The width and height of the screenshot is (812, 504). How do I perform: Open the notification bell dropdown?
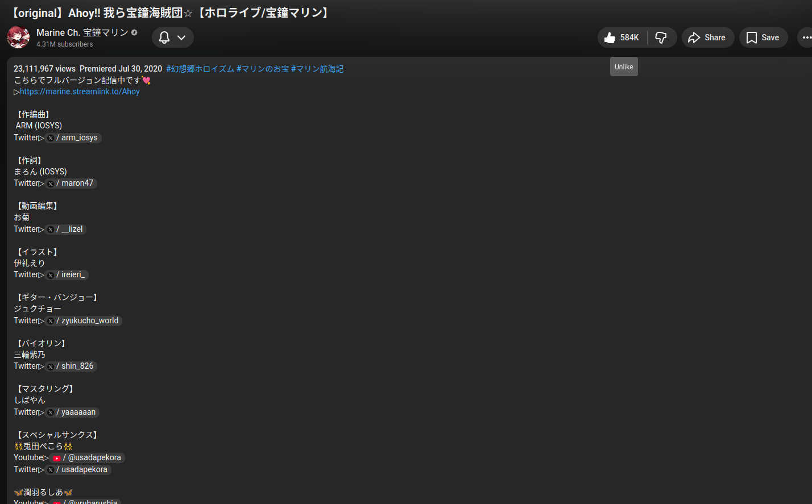coord(173,38)
